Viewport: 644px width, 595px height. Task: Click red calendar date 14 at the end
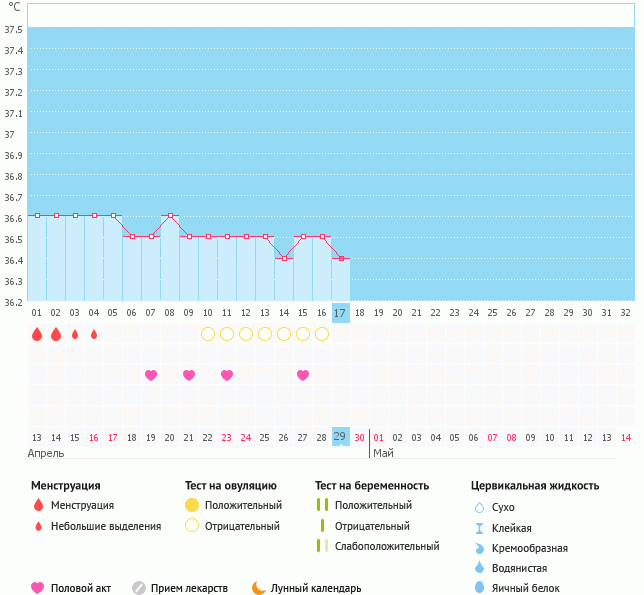click(626, 438)
